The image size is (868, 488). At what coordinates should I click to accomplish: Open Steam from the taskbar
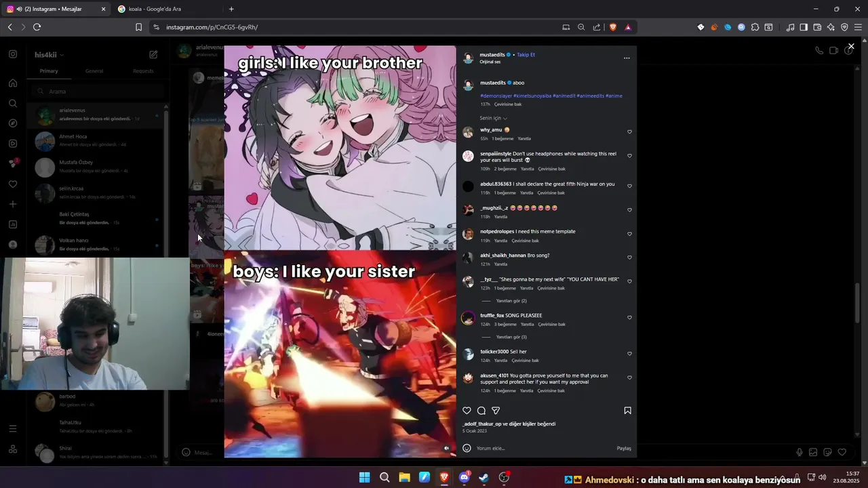[484, 477]
